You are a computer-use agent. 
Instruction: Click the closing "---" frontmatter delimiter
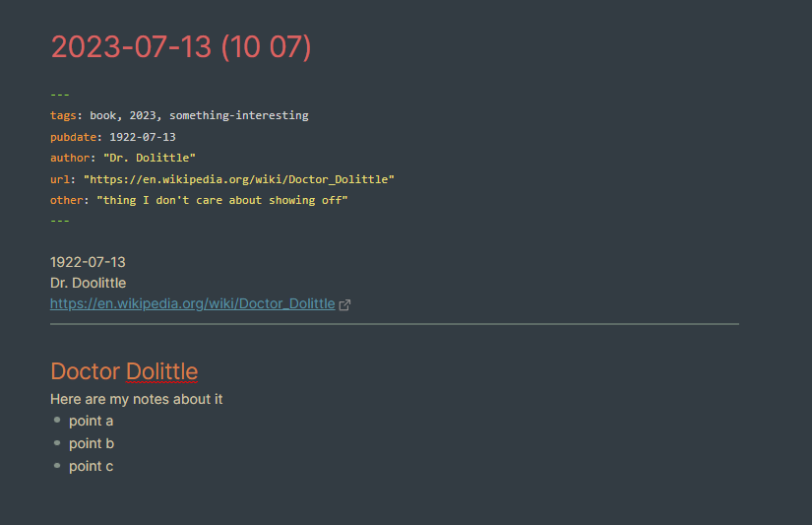coord(60,222)
